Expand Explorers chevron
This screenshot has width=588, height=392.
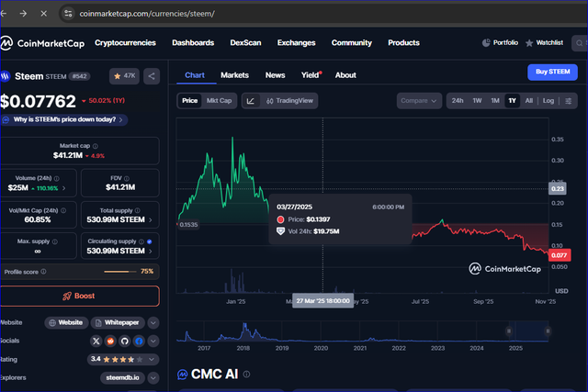(153, 377)
